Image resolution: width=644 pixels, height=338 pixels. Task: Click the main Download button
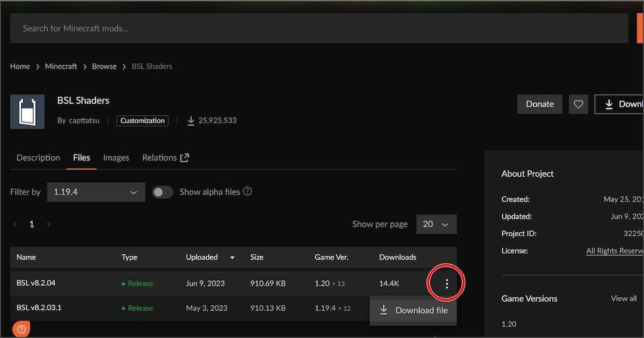pos(619,104)
